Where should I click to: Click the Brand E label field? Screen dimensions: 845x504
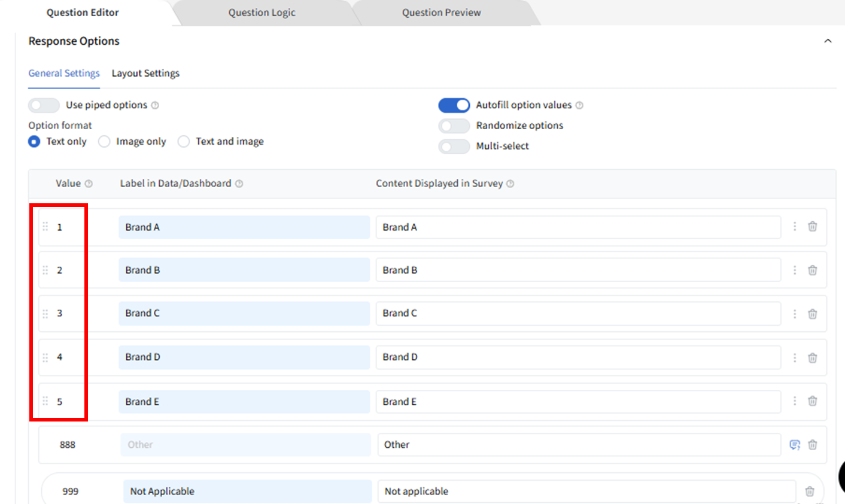(x=244, y=402)
